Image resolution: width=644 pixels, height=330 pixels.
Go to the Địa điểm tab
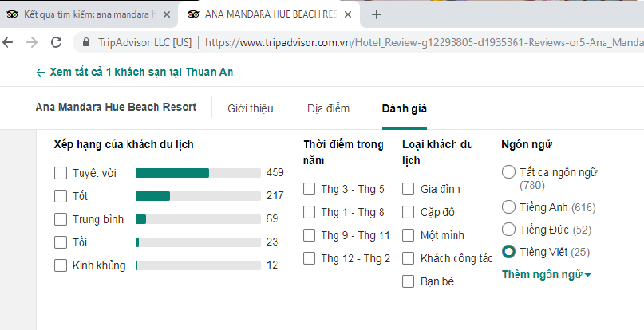pyautogui.click(x=328, y=108)
